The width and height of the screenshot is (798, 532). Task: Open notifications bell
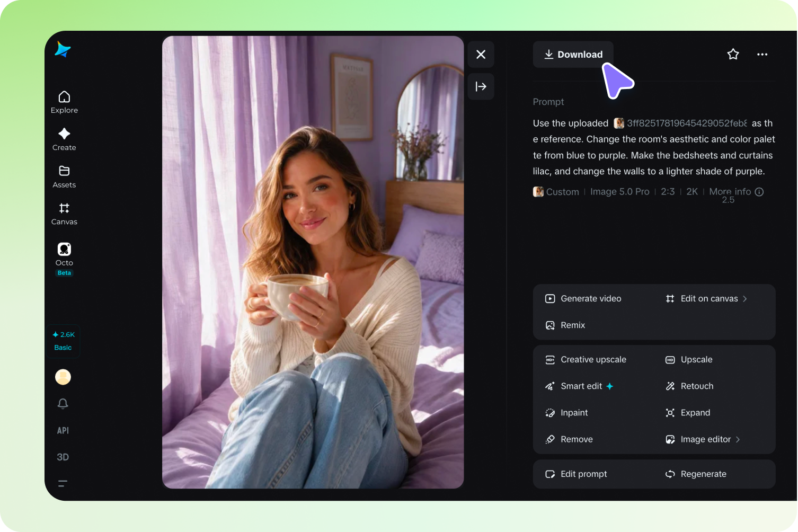[63, 404]
